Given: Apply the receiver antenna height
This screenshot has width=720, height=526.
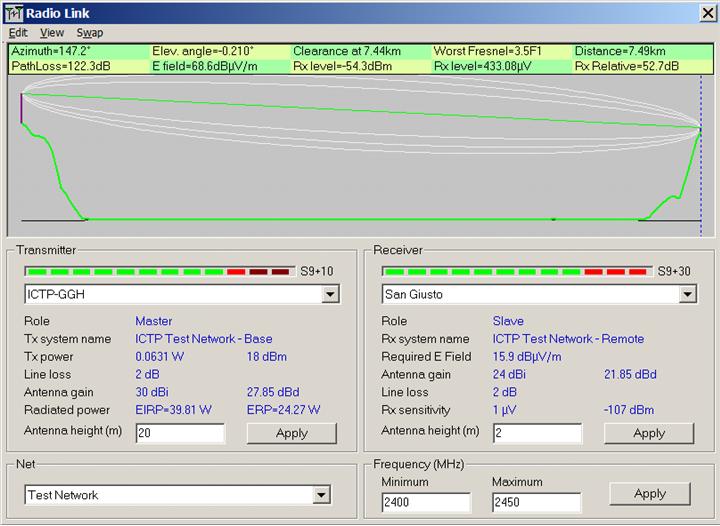Looking at the screenshot, I should coord(649,433).
